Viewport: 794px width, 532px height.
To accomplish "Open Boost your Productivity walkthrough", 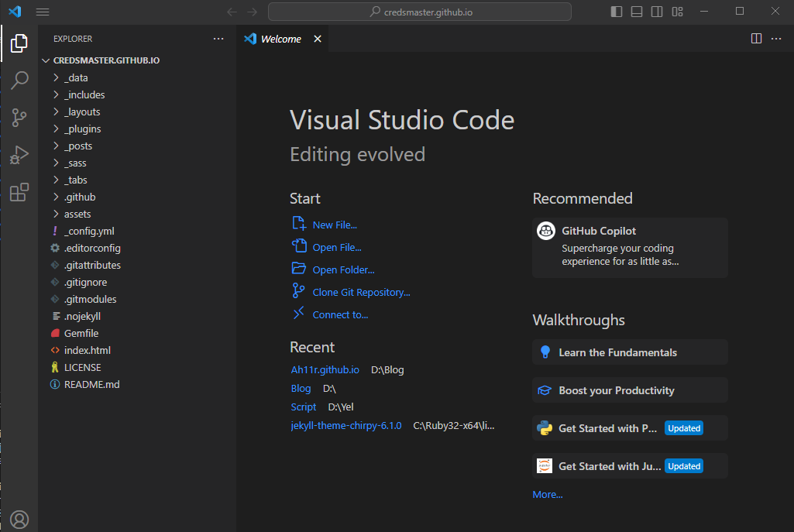I will coord(630,390).
